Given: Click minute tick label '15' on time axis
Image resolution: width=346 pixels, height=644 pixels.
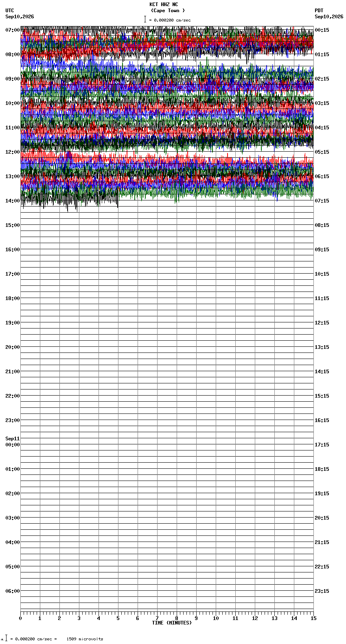Looking at the screenshot, I should (x=313, y=618).
